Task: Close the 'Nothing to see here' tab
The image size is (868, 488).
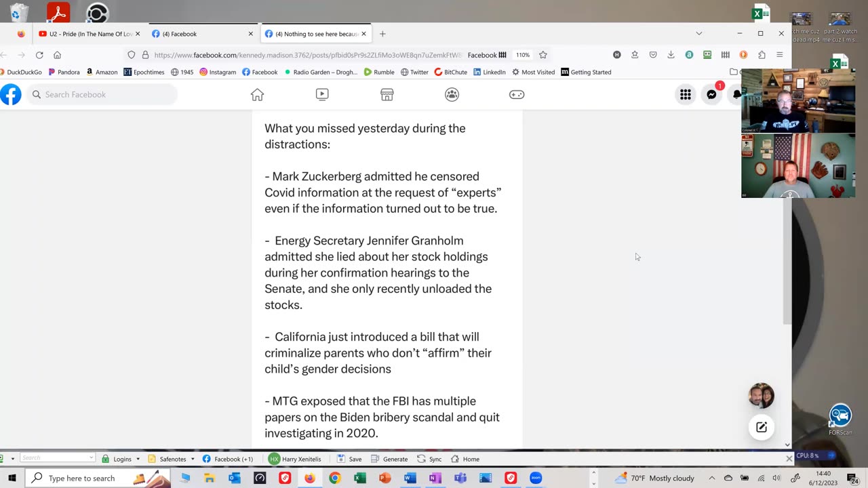Action: click(x=363, y=34)
